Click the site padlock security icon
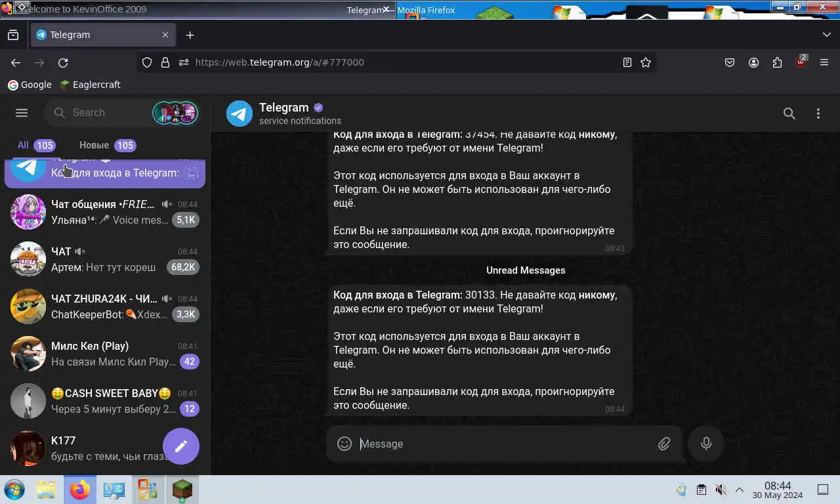The image size is (840, 504). pos(165,62)
